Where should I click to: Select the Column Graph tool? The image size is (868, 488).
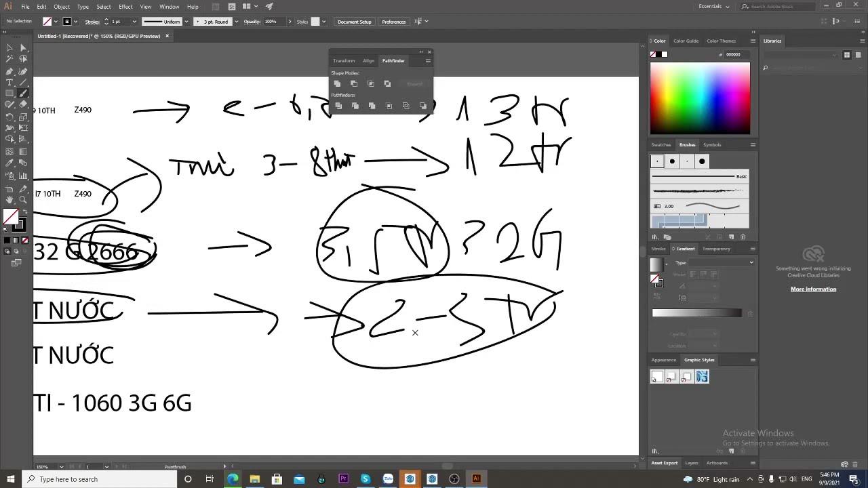(x=23, y=176)
